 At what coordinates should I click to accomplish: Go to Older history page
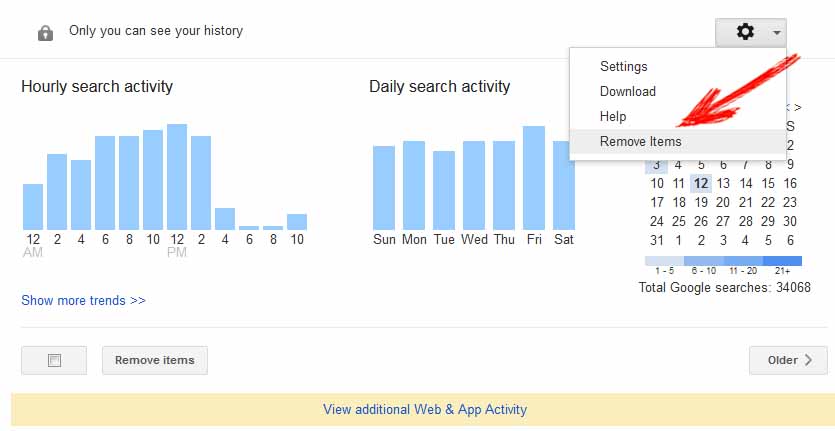[x=788, y=360]
